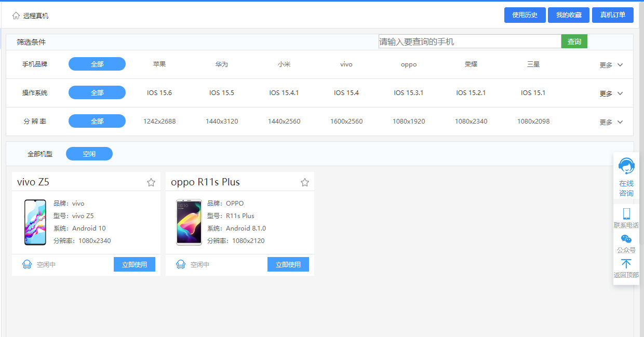This screenshot has width=644, height=337.
Task: Open the oppo R11s Plus card title
Action: click(x=205, y=182)
